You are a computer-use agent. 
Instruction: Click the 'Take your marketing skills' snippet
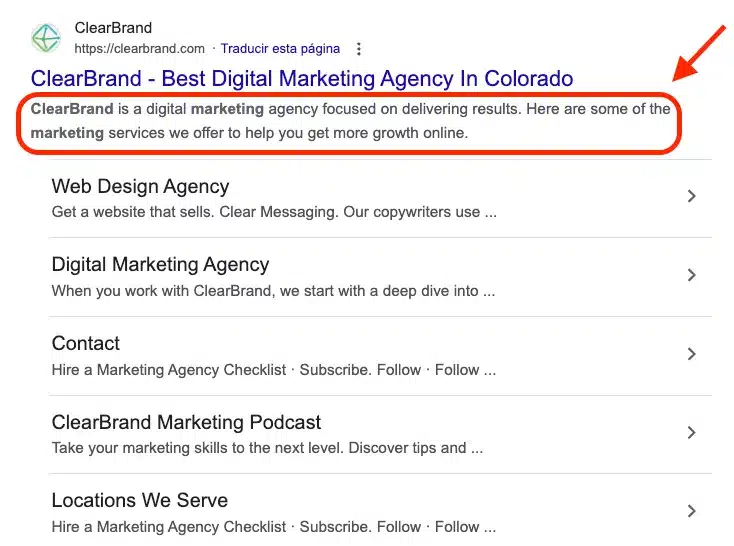point(267,448)
